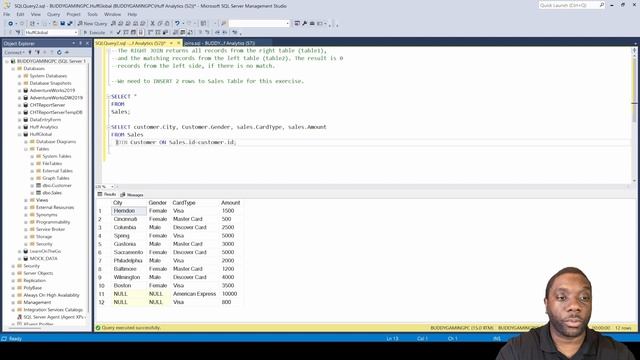Collapse the Tables folder node
This screenshot has height=360, width=640.
(x=26, y=149)
